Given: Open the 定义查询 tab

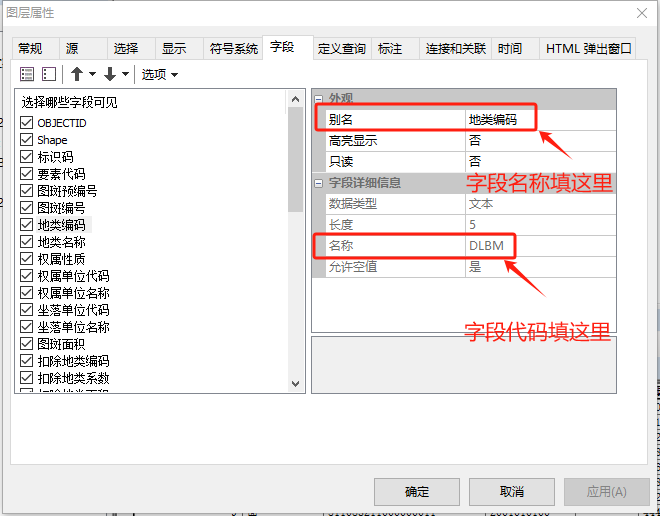Looking at the screenshot, I should click(342, 48).
